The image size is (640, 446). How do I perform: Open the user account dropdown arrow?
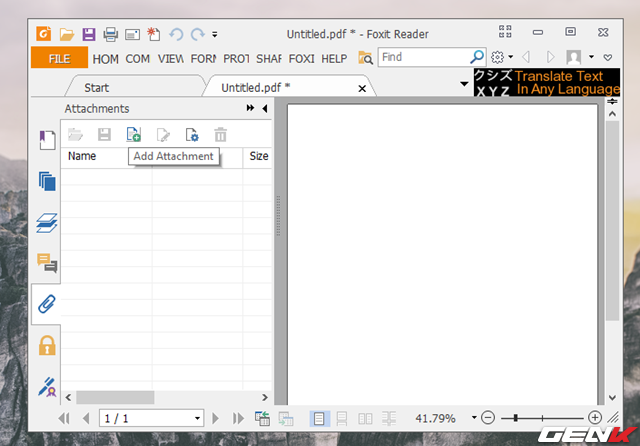tap(591, 57)
